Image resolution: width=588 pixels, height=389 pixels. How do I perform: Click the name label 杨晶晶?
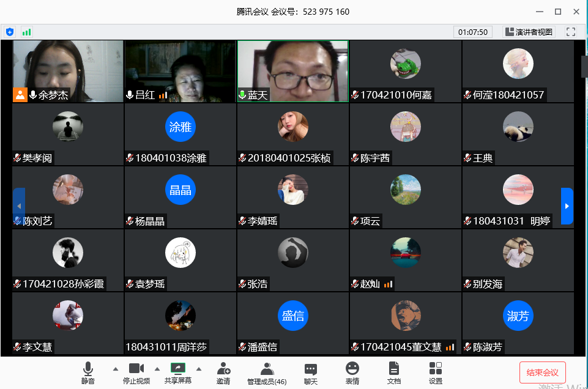150,221
